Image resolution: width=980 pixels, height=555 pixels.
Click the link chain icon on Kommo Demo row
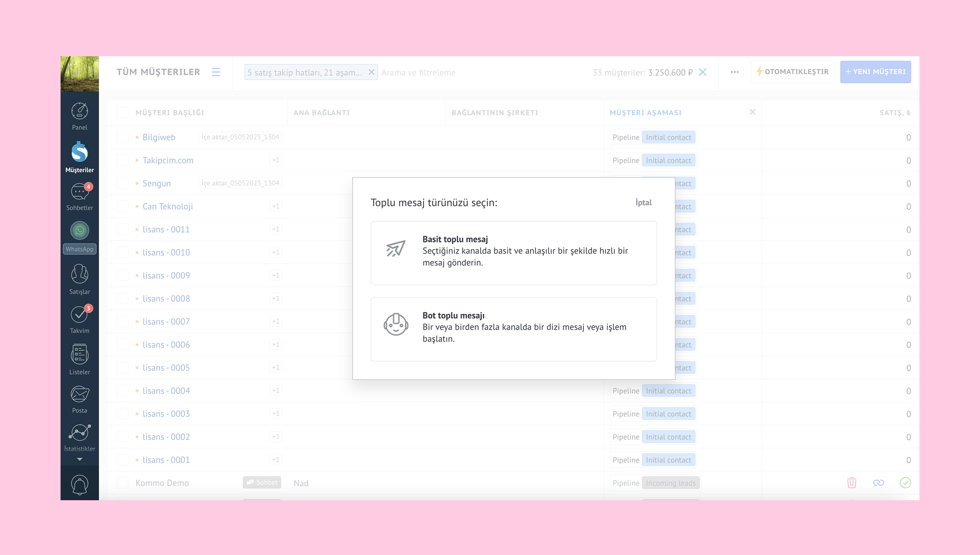(878, 483)
